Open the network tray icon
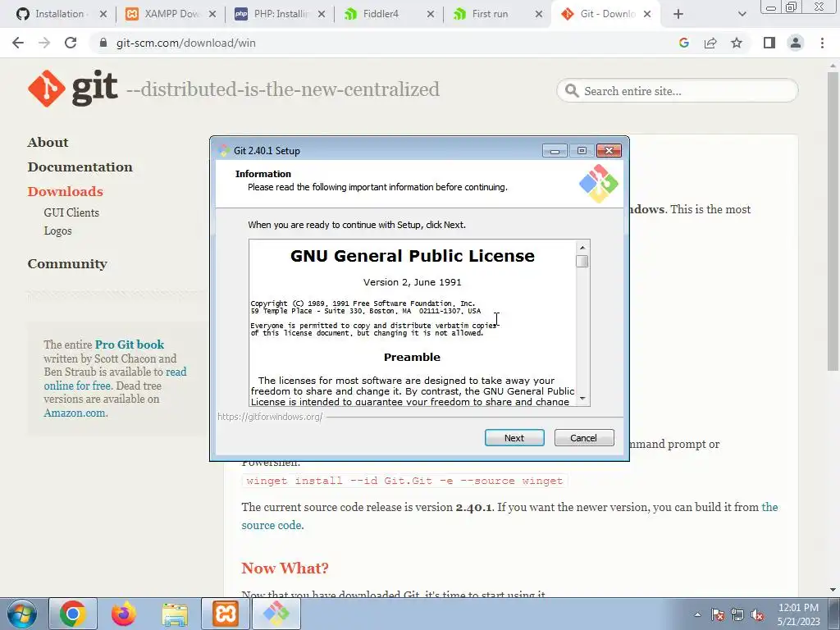 737,615
